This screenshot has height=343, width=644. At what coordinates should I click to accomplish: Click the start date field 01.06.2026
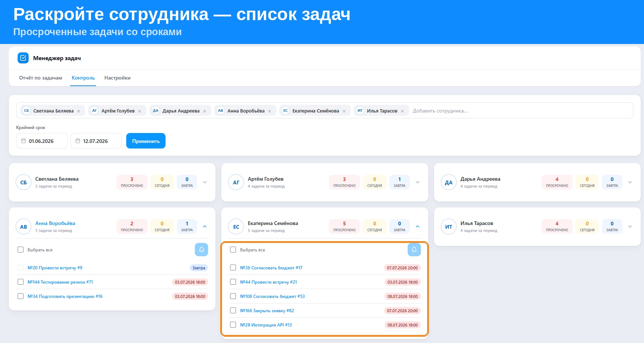coord(42,141)
